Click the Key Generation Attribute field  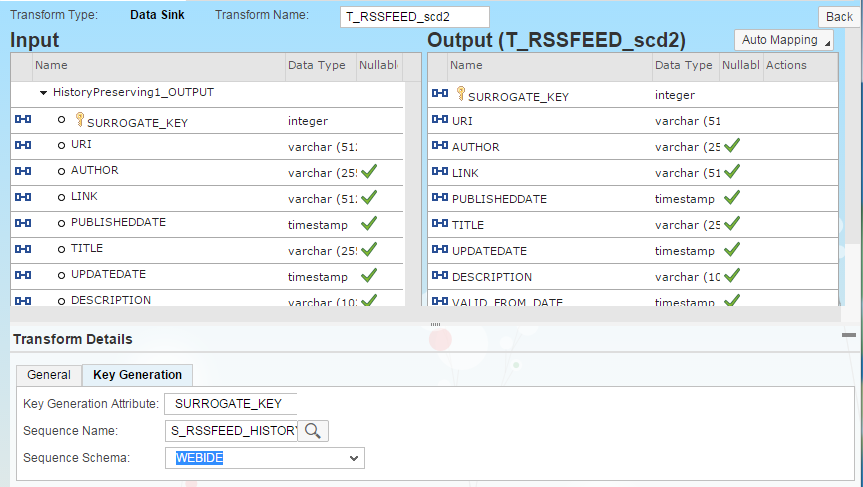(231, 404)
